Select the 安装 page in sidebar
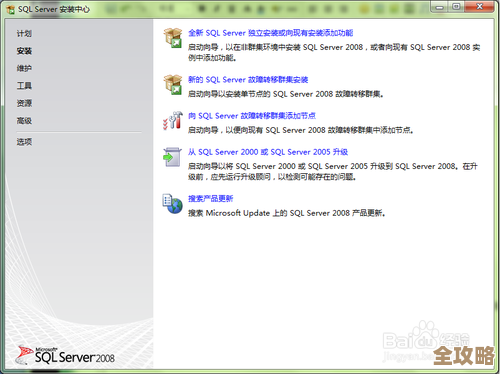The width and height of the screenshot is (500, 374). pos(24,51)
